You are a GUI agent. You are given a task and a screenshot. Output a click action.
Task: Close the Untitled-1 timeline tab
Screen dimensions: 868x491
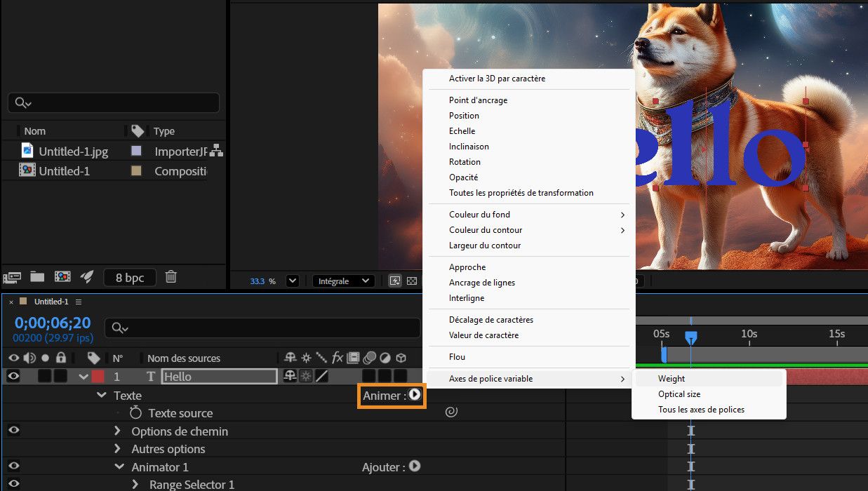click(11, 302)
